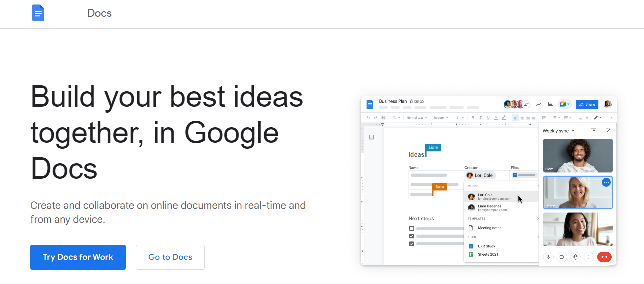Open the numbered list dropdown
This screenshot has width=644, height=284.
click(568, 118)
